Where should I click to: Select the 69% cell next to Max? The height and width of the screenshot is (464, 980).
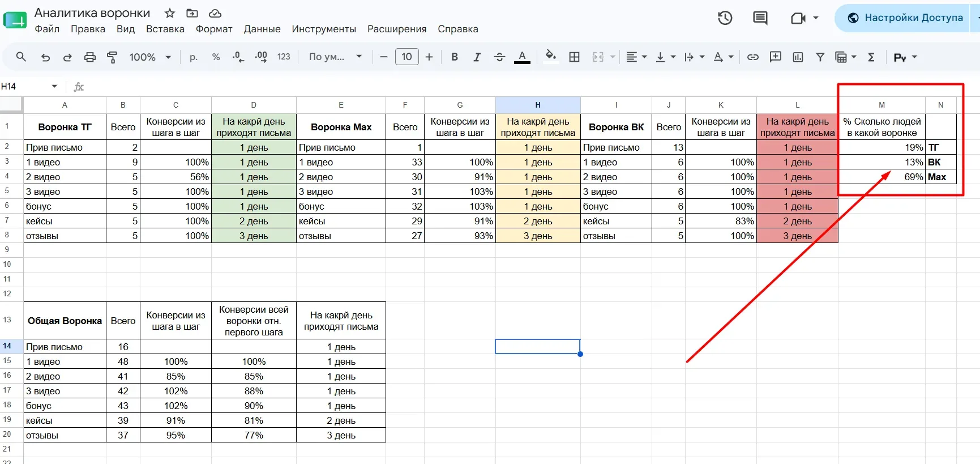pyautogui.click(x=881, y=177)
